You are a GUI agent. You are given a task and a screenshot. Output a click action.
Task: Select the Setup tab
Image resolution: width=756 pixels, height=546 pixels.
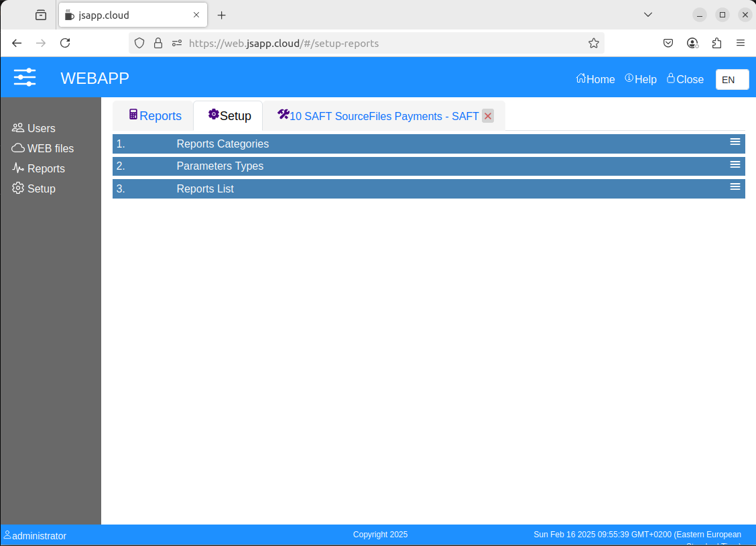click(x=229, y=116)
